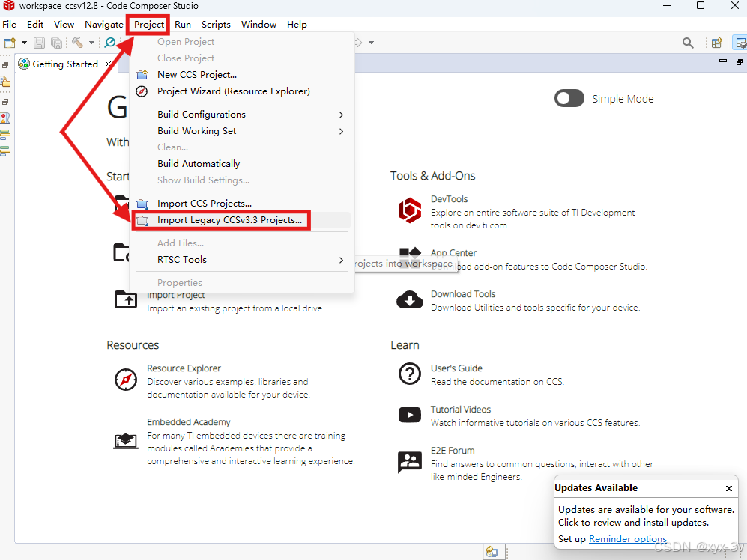This screenshot has height=560, width=747.
Task: Click the Updates Available message text
Action: (646, 516)
